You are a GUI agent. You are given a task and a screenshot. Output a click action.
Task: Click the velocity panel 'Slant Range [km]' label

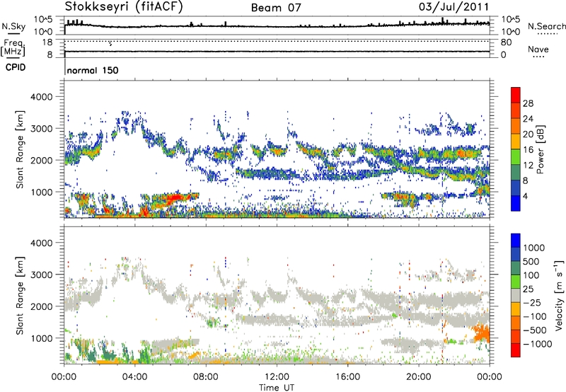click(20, 295)
